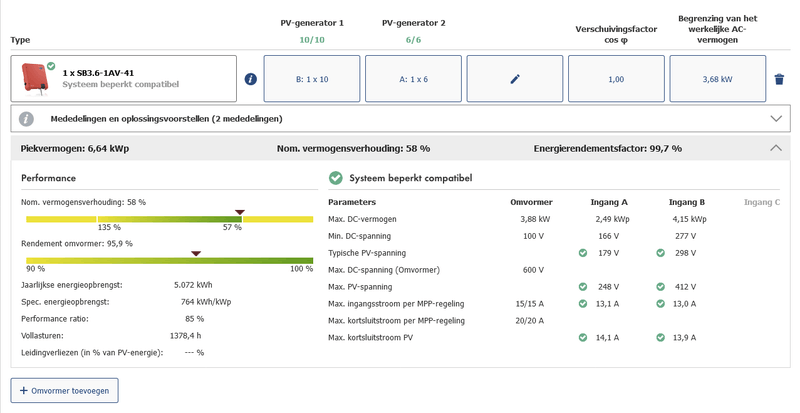The image size is (800, 413).
Task: Click the green check next to 179 V
Action: coord(582,253)
